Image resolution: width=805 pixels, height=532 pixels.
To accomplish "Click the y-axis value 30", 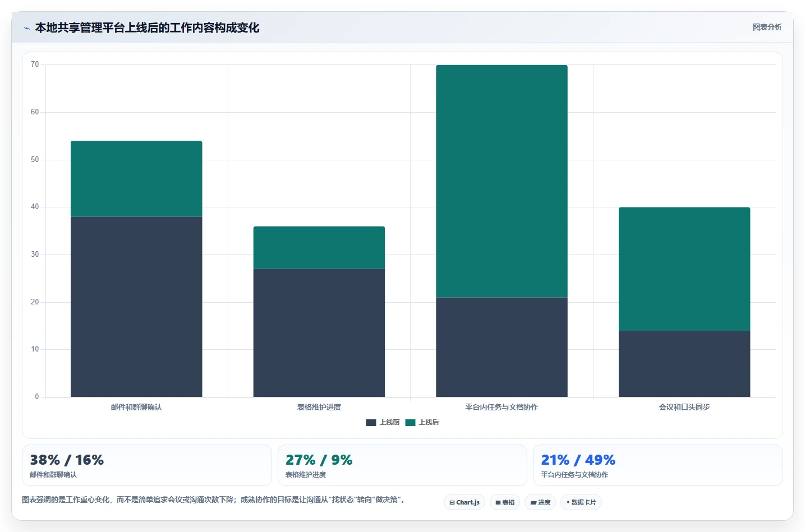I will [35, 255].
